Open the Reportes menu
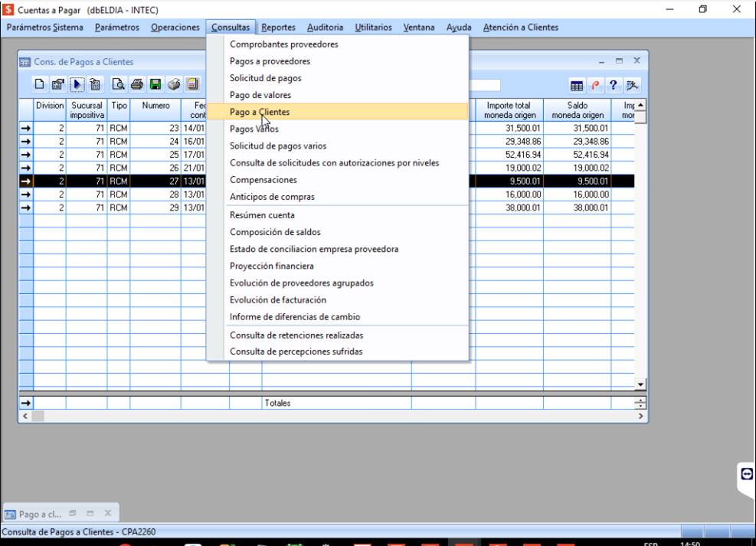 [278, 28]
